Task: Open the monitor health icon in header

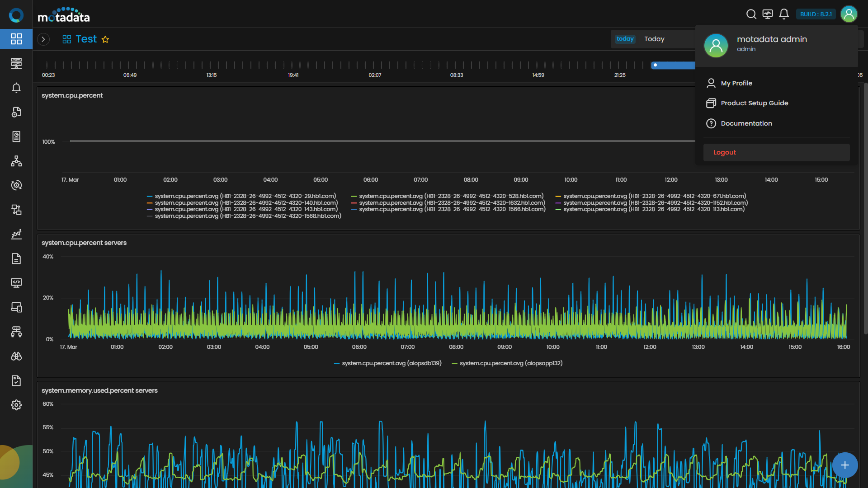Action: 768,14
